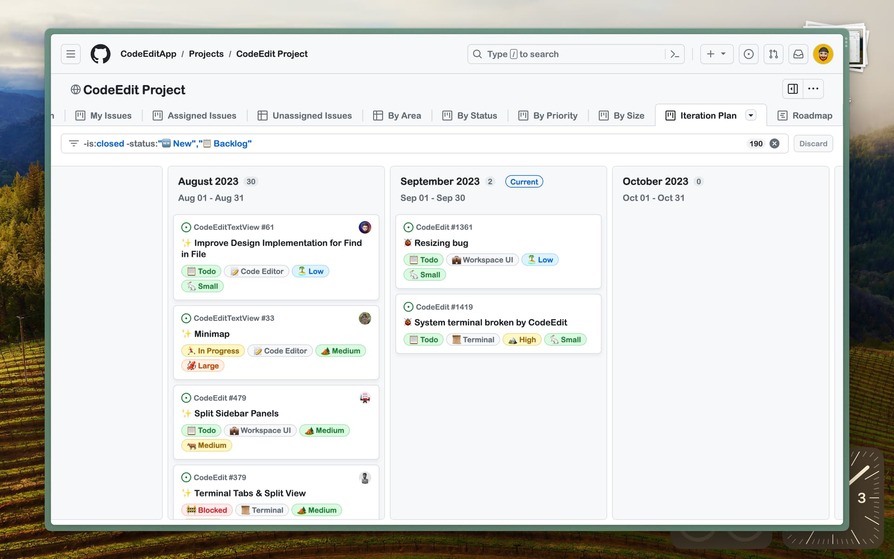Screen dimensions: 894x559
Task: Click open-issue status icon on CodeEdit #1419
Action: pos(408,307)
